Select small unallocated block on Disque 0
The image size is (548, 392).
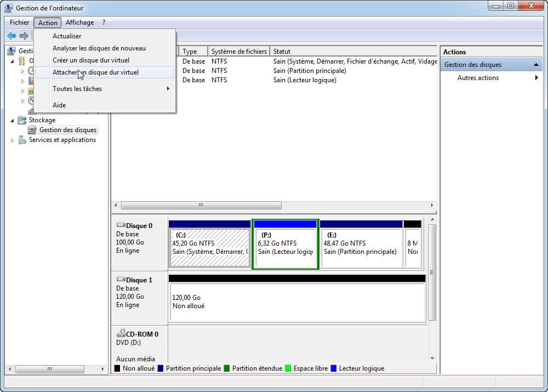coord(413,244)
